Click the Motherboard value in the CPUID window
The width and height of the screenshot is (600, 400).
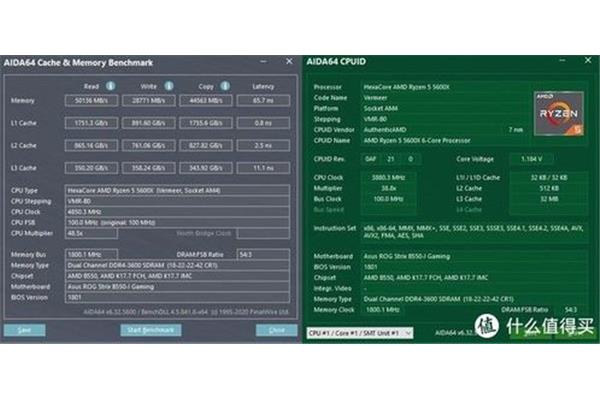[406, 256]
